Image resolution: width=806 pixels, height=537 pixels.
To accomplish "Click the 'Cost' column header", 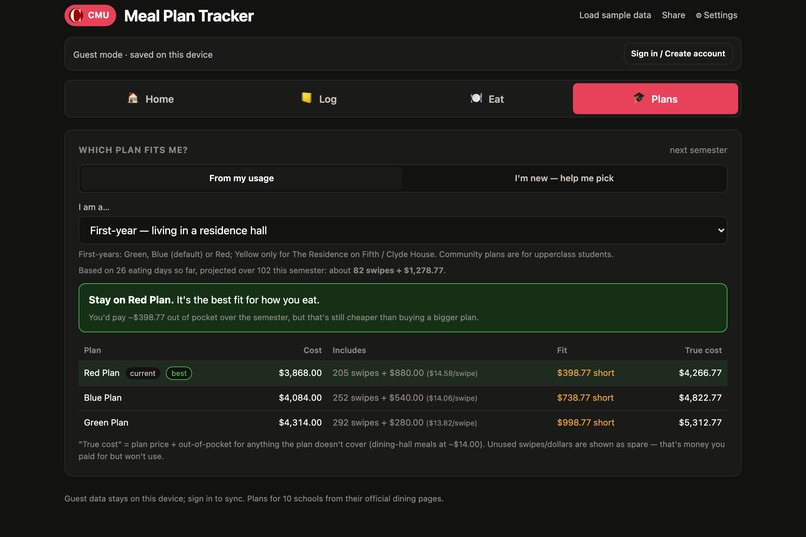I will 313,350.
